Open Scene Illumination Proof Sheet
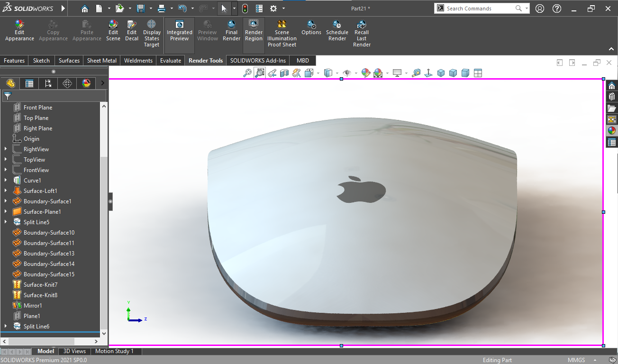Image resolution: width=618 pixels, height=364 pixels. (x=282, y=33)
